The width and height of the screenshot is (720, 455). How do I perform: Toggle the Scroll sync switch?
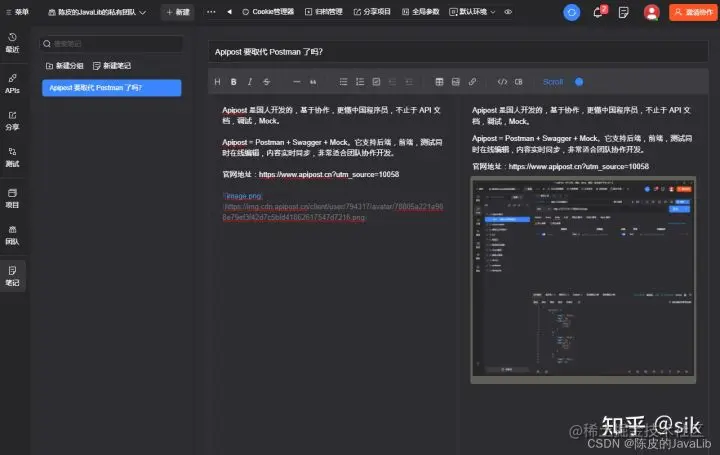click(x=579, y=82)
